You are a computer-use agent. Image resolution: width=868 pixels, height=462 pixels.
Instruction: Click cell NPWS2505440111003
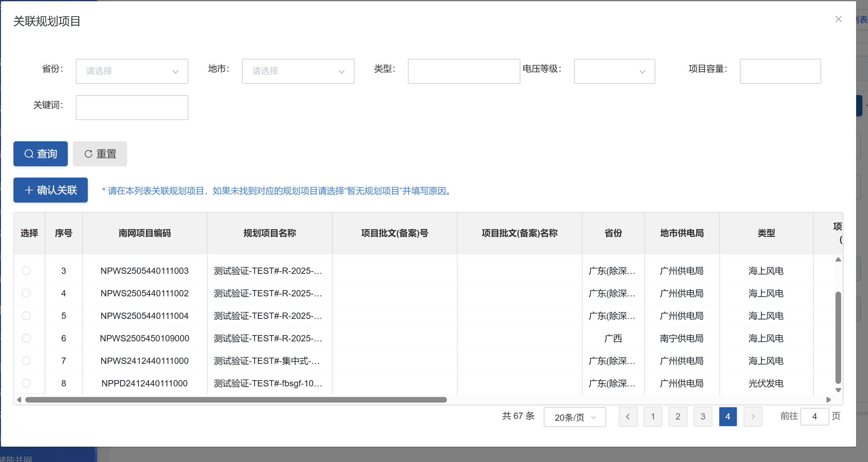145,271
